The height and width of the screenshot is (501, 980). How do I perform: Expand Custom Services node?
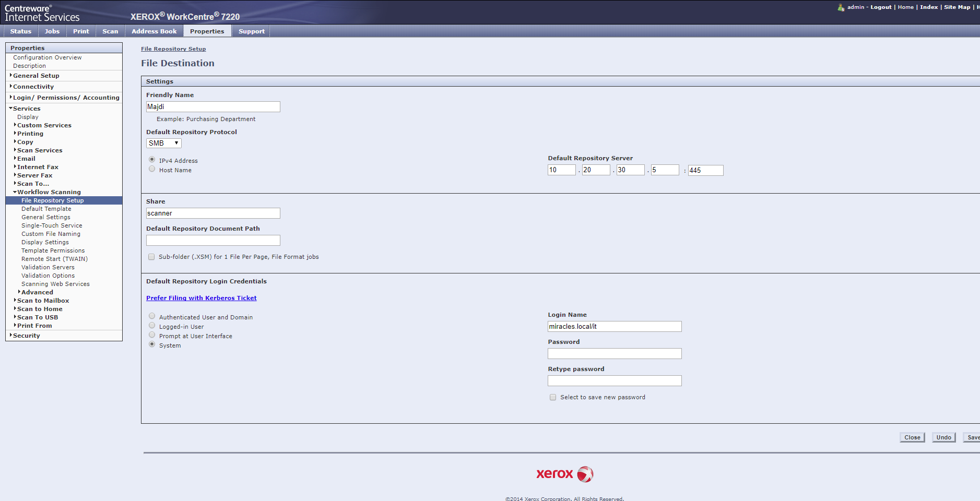[15, 125]
